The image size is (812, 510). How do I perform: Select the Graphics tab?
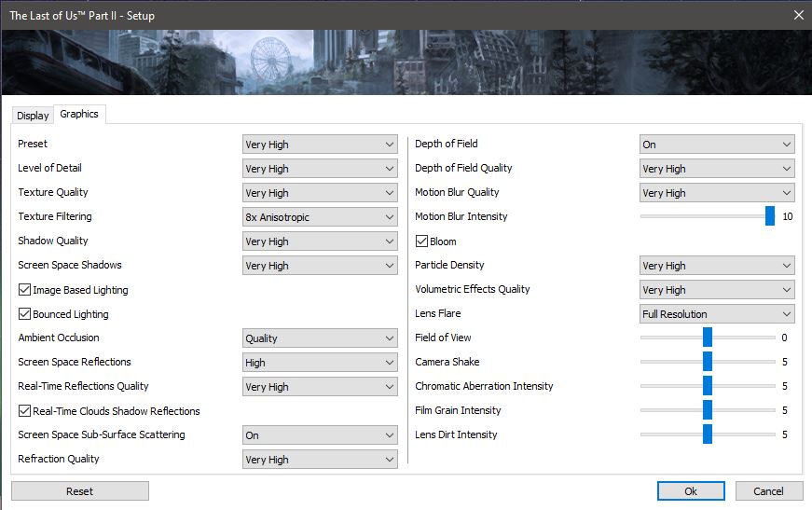pyautogui.click(x=79, y=114)
